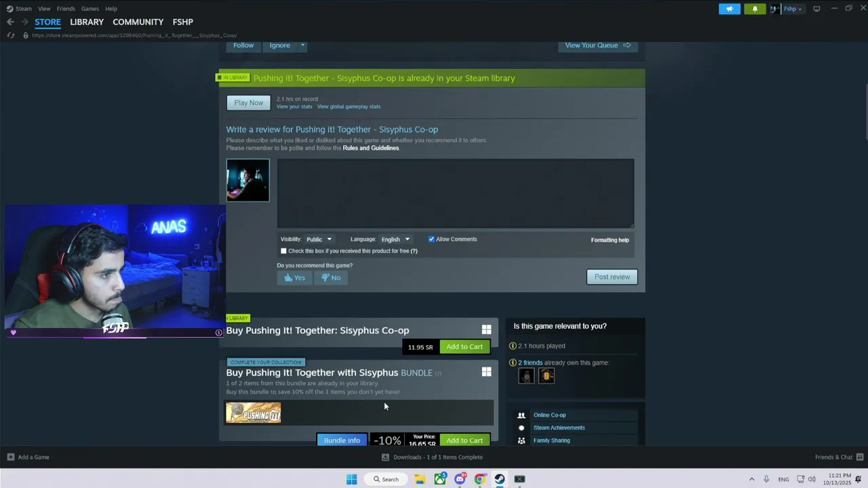This screenshot has height=488, width=868.
Task: Click the Steam taskbar icon
Action: [499, 479]
